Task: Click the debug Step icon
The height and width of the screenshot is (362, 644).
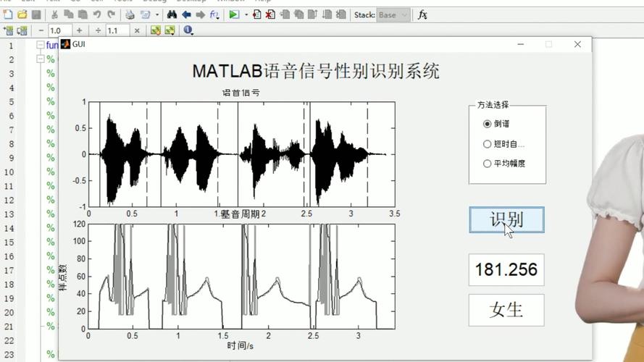Action: pyautogui.click(x=285, y=14)
